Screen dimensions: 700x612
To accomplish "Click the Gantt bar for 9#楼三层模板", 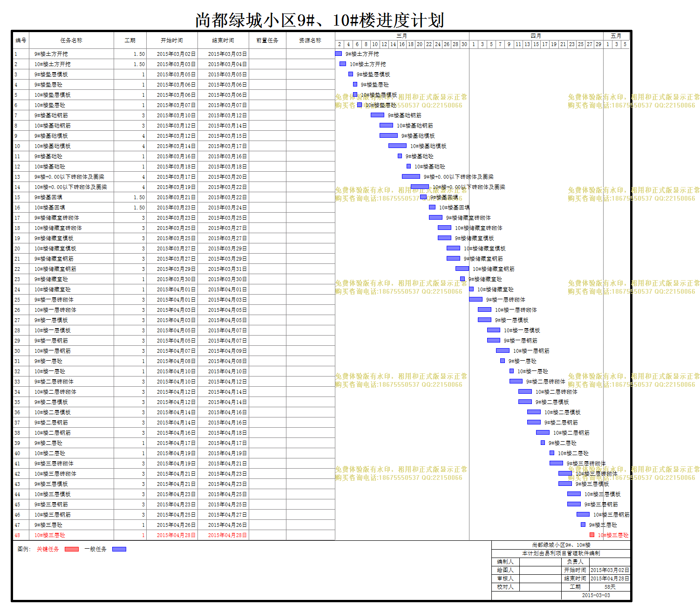I will tap(565, 484).
